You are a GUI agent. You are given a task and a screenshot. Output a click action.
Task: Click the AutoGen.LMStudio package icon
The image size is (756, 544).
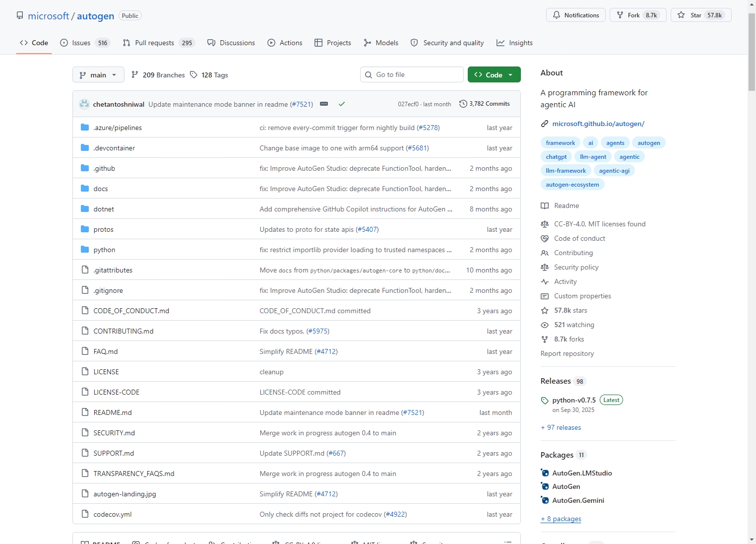coord(545,473)
